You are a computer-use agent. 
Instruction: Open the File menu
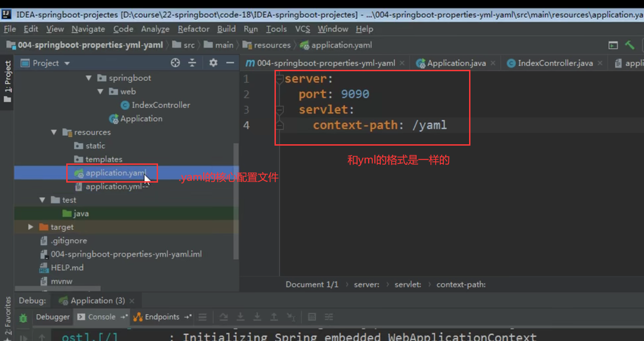pyautogui.click(x=10, y=29)
